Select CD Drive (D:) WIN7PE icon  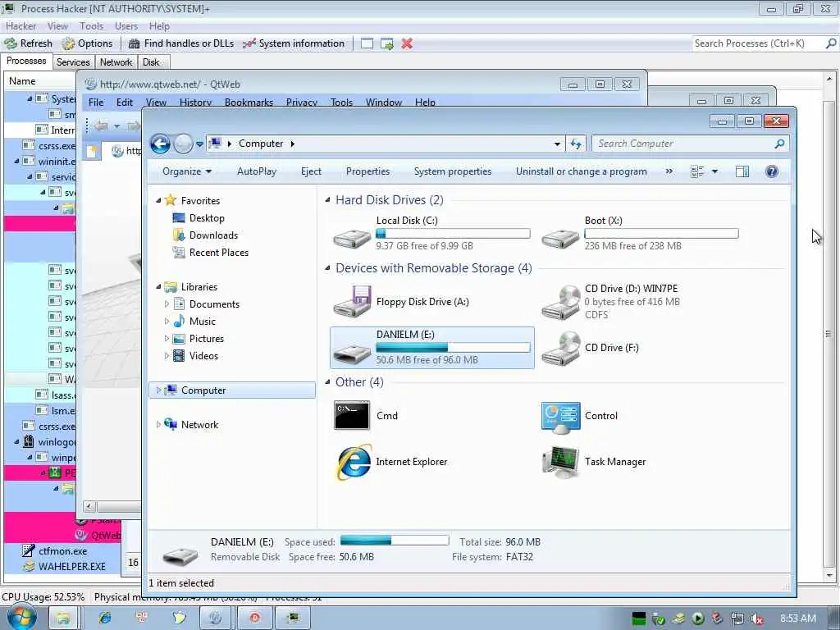point(560,302)
